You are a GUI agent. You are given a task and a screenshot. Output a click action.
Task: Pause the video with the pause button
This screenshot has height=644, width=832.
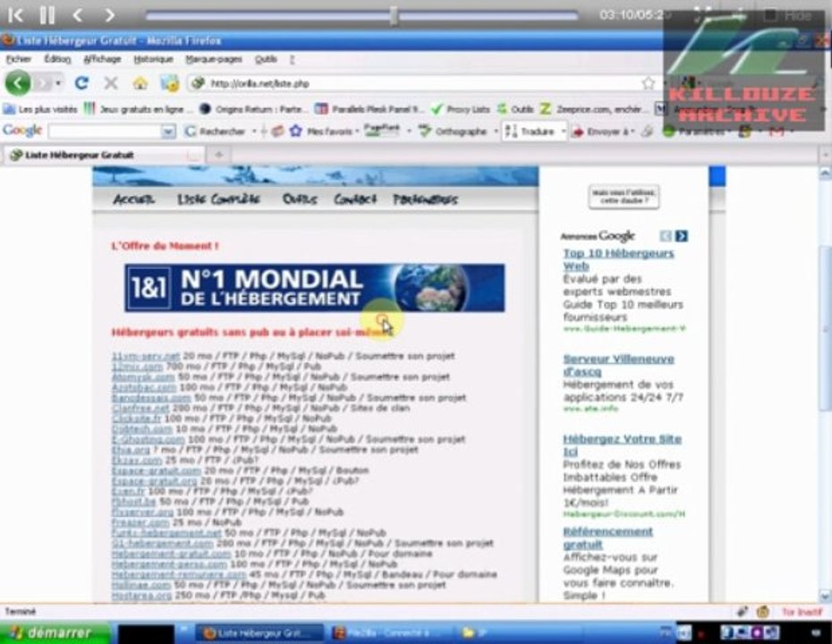click(x=47, y=15)
